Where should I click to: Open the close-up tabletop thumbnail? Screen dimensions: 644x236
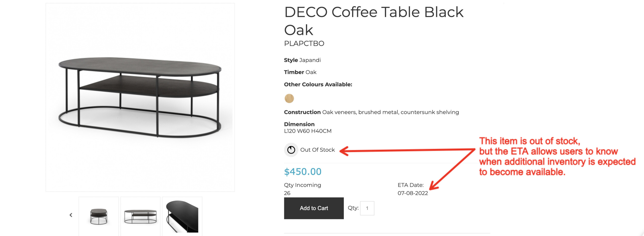click(x=182, y=216)
